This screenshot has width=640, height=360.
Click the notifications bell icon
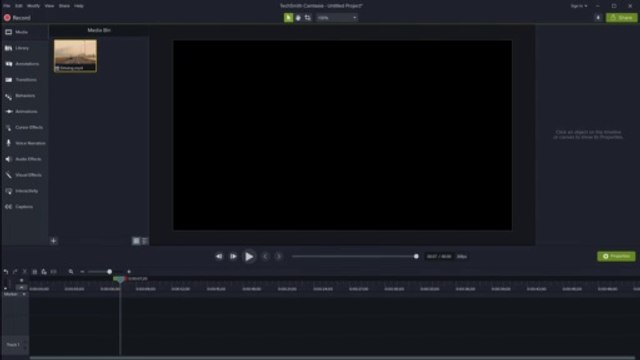[x=598, y=18]
